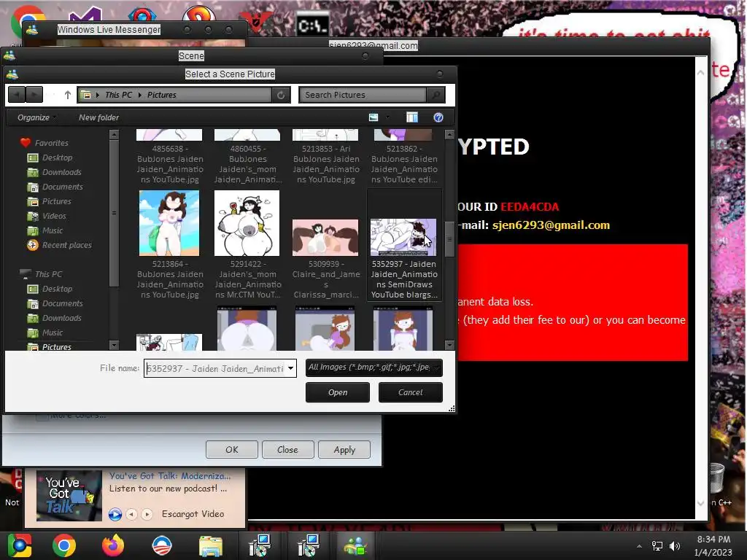Open Help via the blue question mark icon
Screen dimensions: 747x560
pos(438,117)
